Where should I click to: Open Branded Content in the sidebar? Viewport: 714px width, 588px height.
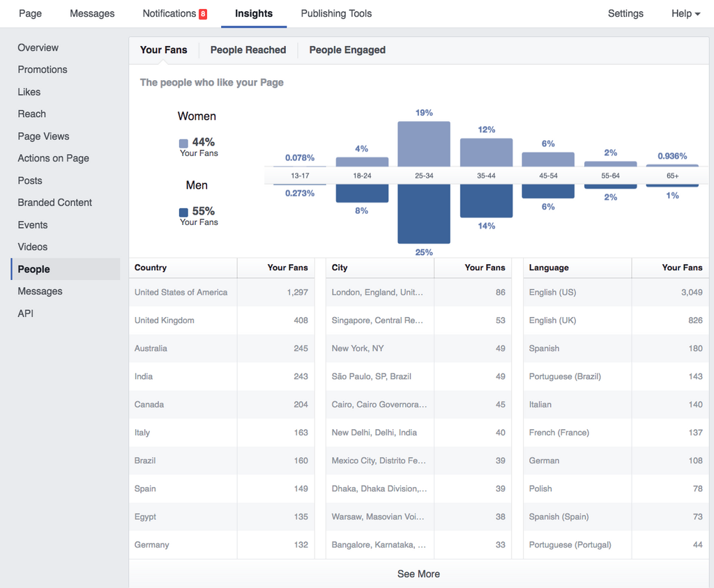pyautogui.click(x=55, y=203)
